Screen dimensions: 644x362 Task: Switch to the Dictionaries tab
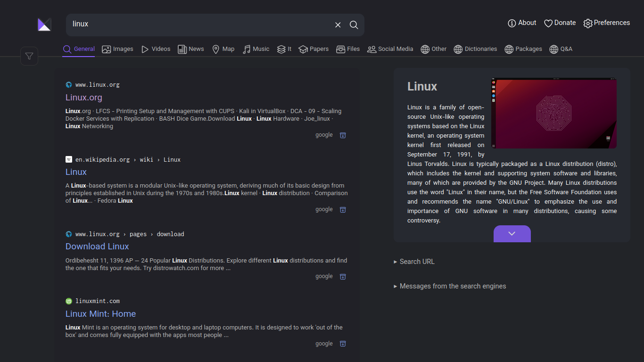[x=475, y=49]
